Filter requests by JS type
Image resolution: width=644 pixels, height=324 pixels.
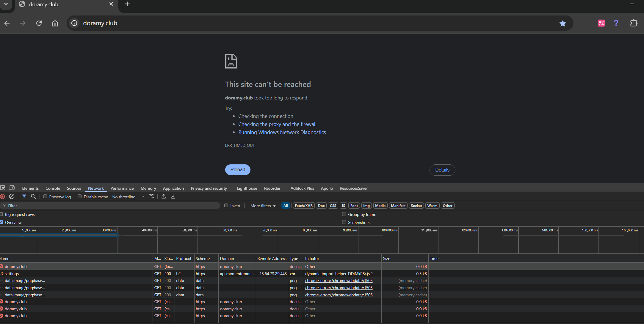pos(343,206)
